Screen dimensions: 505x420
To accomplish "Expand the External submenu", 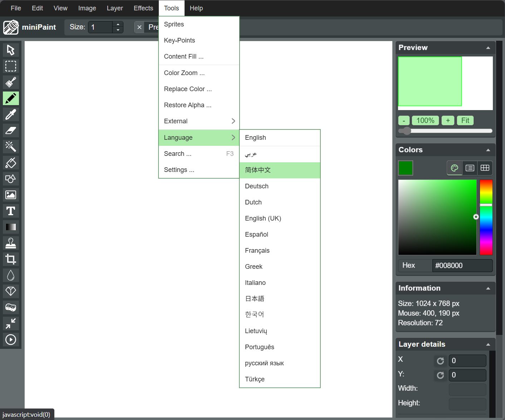I will [199, 121].
